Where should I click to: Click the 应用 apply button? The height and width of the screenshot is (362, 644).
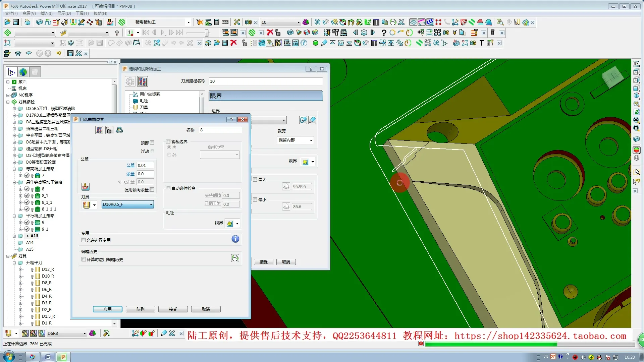point(107,309)
